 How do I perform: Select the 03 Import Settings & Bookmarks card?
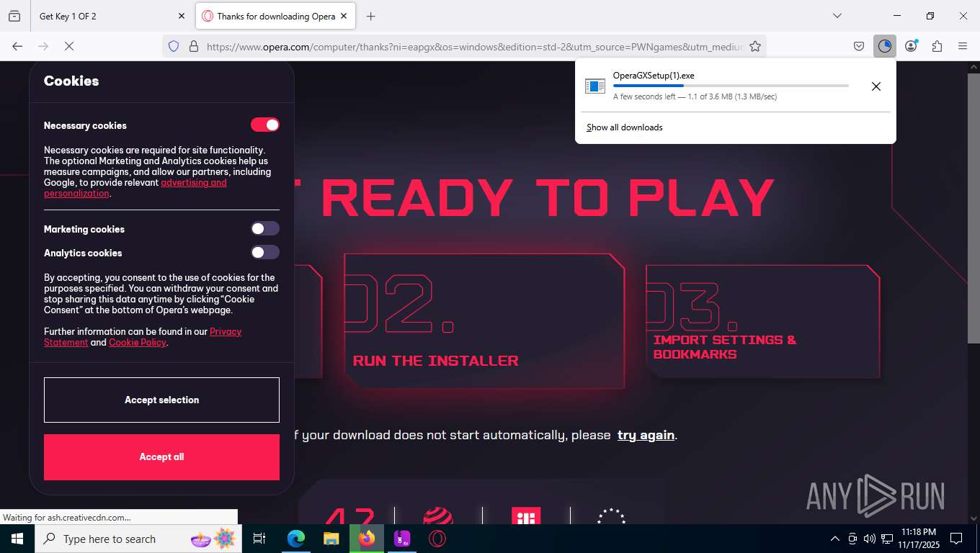tap(762, 321)
